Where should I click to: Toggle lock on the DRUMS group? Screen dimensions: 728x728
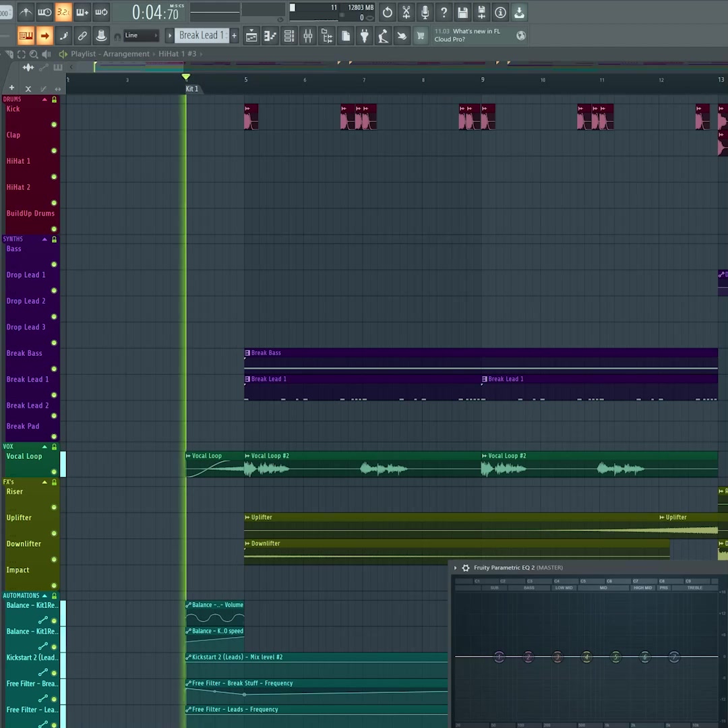coord(55,99)
